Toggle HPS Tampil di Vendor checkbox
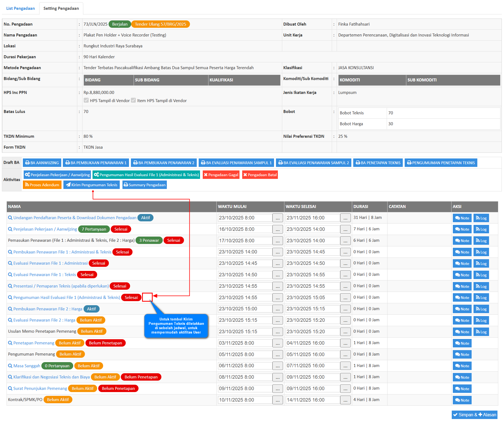This screenshot has height=422, width=504. click(x=86, y=100)
